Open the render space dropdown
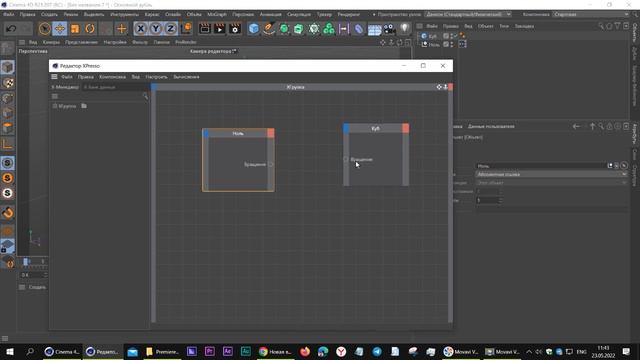The width and height of the screenshot is (640, 360). [x=468, y=14]
